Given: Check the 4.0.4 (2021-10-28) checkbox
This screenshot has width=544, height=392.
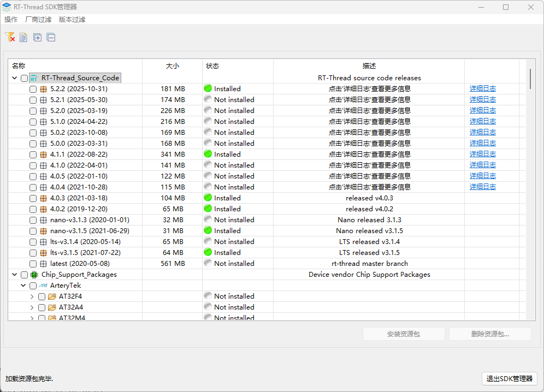Looking at the screenshot, I should click(x=33, y=188).
